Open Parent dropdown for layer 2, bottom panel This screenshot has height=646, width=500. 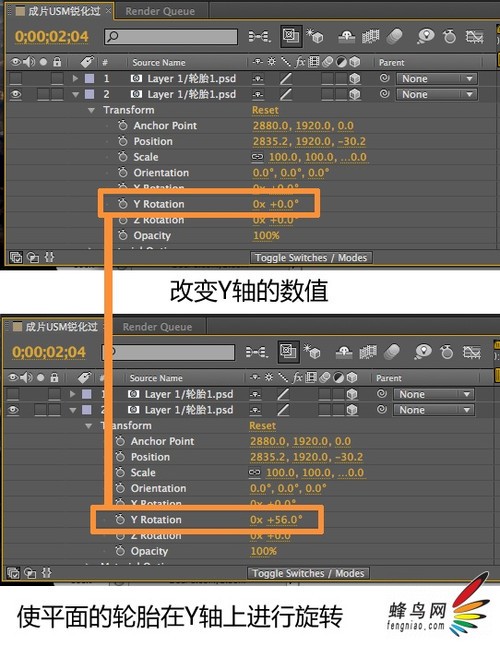tap(434, 410)
